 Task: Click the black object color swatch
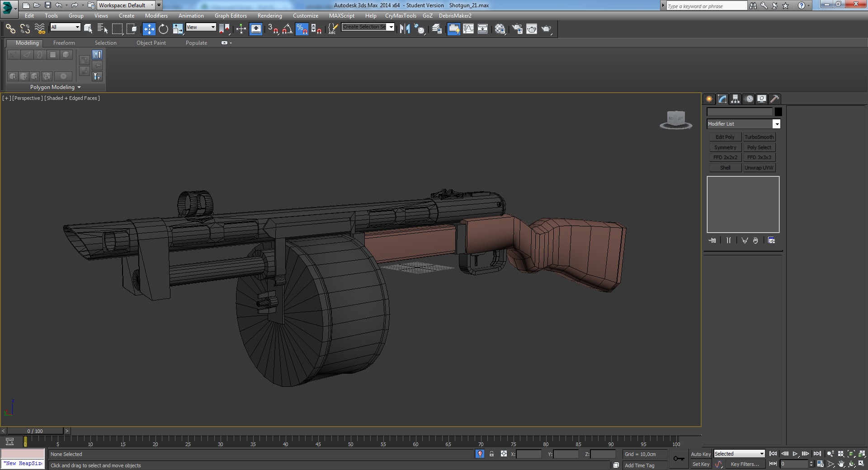click(x=778, y=112)
